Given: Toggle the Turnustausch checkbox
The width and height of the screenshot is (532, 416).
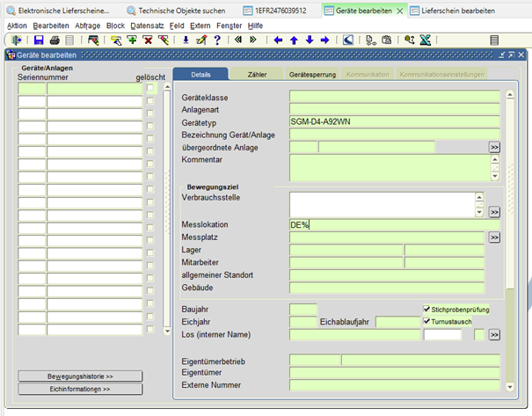Looking at the screenshot, I should click(x=427, y=322).
